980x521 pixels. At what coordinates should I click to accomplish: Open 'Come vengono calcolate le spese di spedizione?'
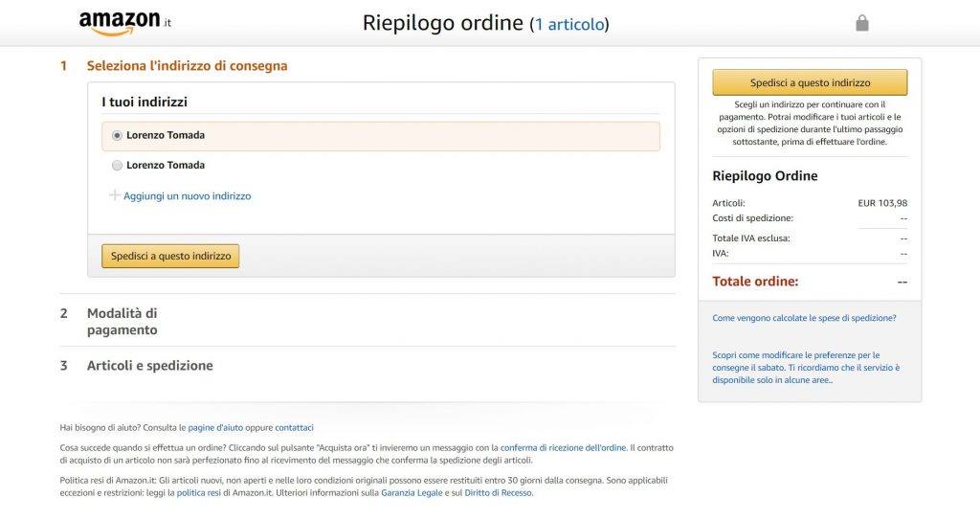click(804, 318)
